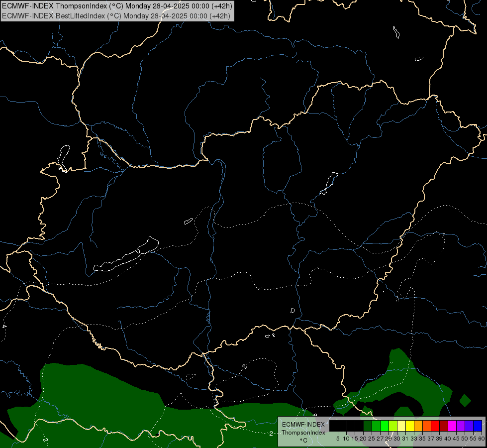
Task: Click the 'ECMWF-INDEX' text inside the legend
Action: pyautogui.click(x=303, y=425)
